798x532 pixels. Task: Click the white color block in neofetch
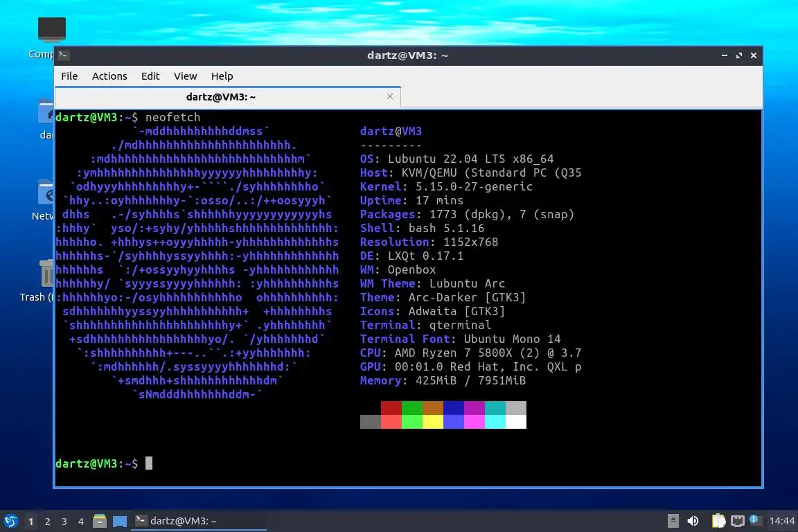click(x=516, y=422)
